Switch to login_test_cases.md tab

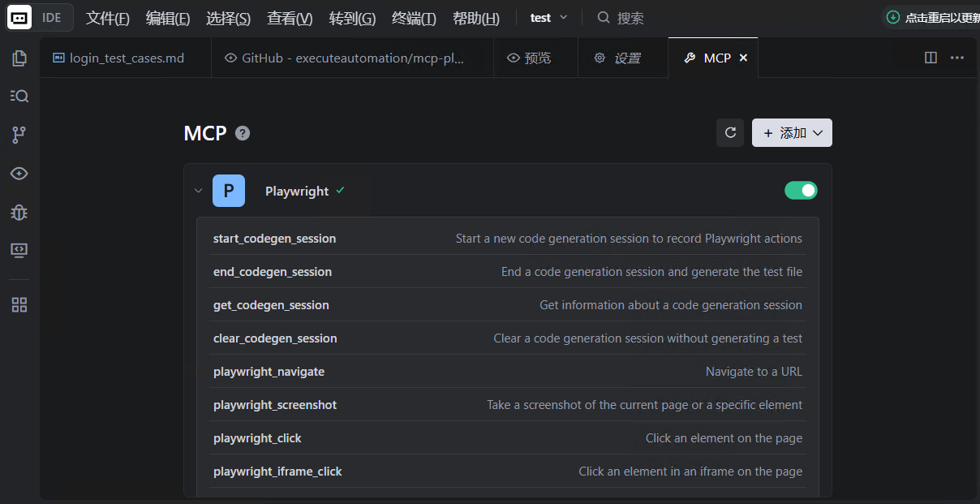pos(126,58)
